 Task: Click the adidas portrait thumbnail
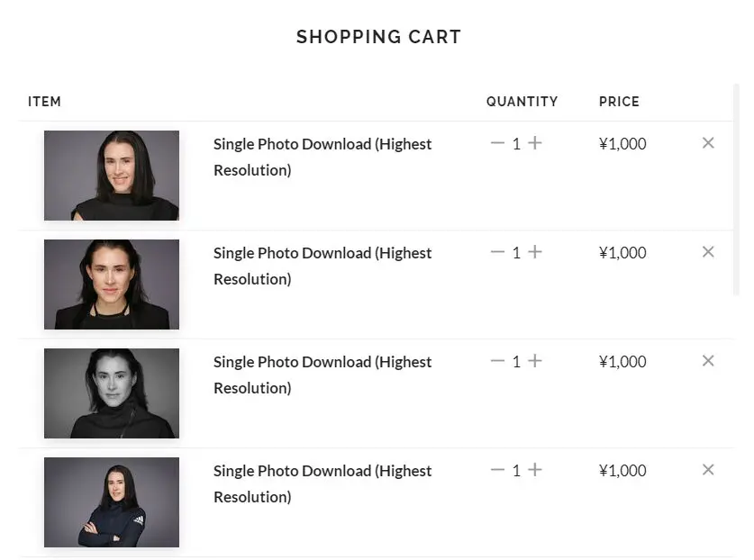(111, 501)
